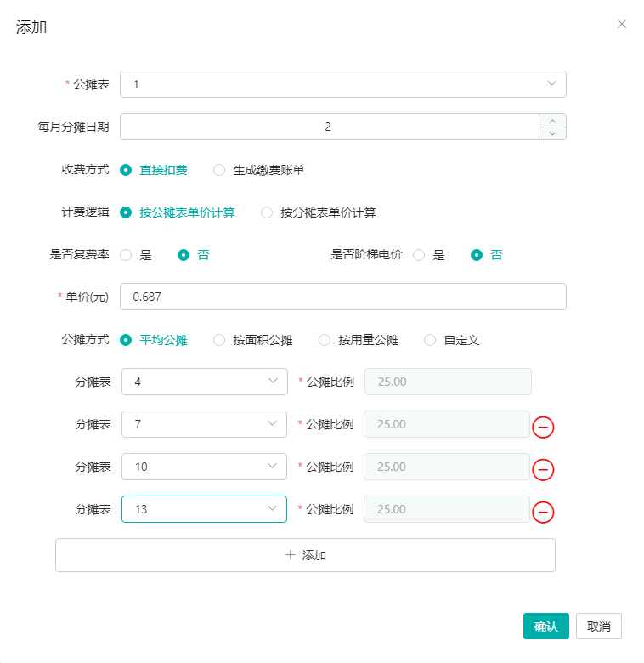This screenshot has height=663, width=644.
Task: Remove the 分摊表 row with value 10
Action: pyautogui.click(x=543, y=469)
